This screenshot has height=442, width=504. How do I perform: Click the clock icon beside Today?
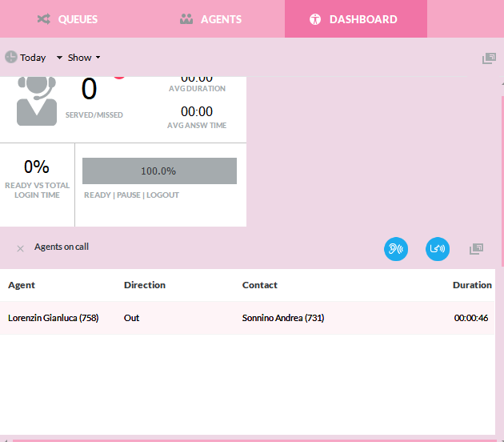(x=11, y=58)
